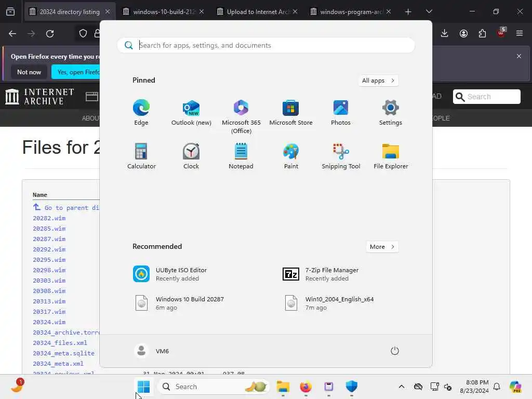This screenshot has height=399, width=532.
Task: Launch Snipping Tool
Action: coord(341,156)
